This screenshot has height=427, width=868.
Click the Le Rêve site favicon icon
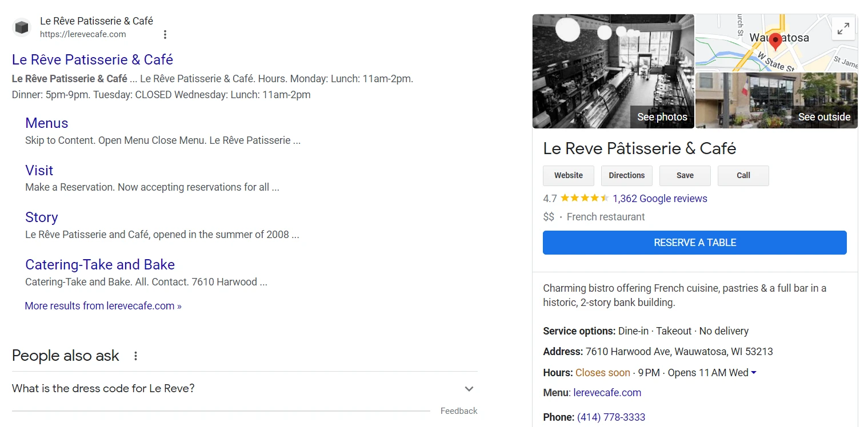[x=22, y=27]
